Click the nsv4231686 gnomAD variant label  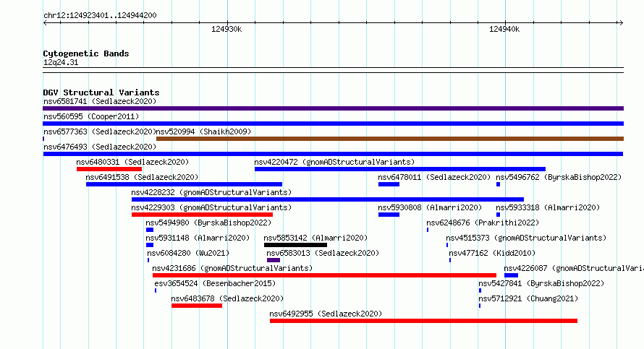[232, 268]
